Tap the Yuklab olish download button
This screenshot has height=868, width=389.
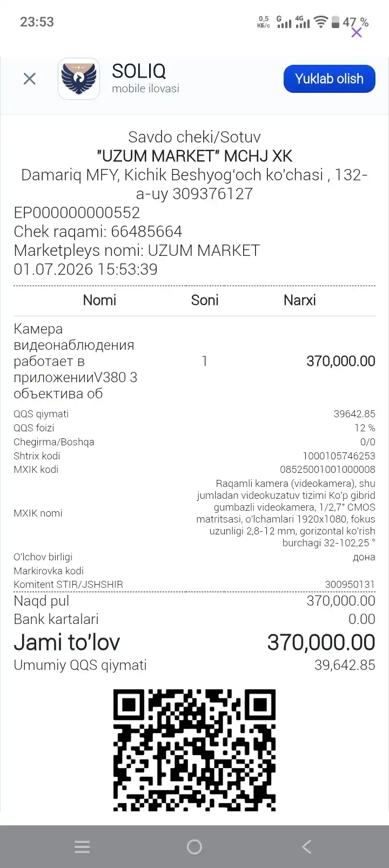pos(329,79)
